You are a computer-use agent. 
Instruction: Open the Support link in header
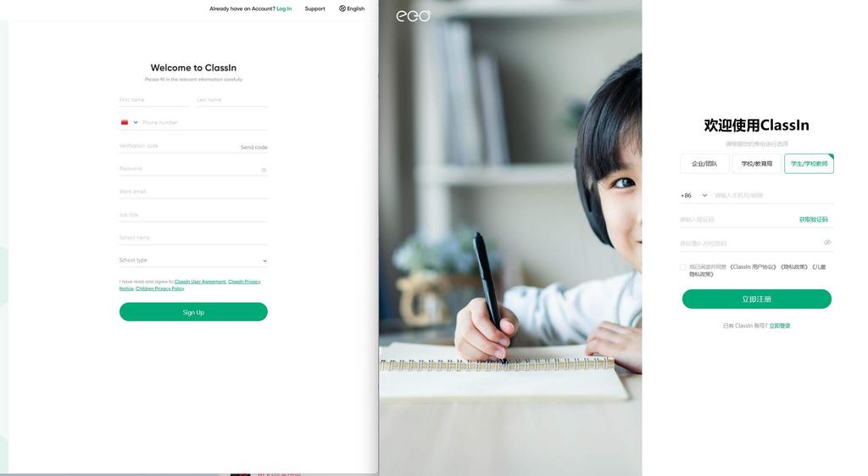click(315, 8)
